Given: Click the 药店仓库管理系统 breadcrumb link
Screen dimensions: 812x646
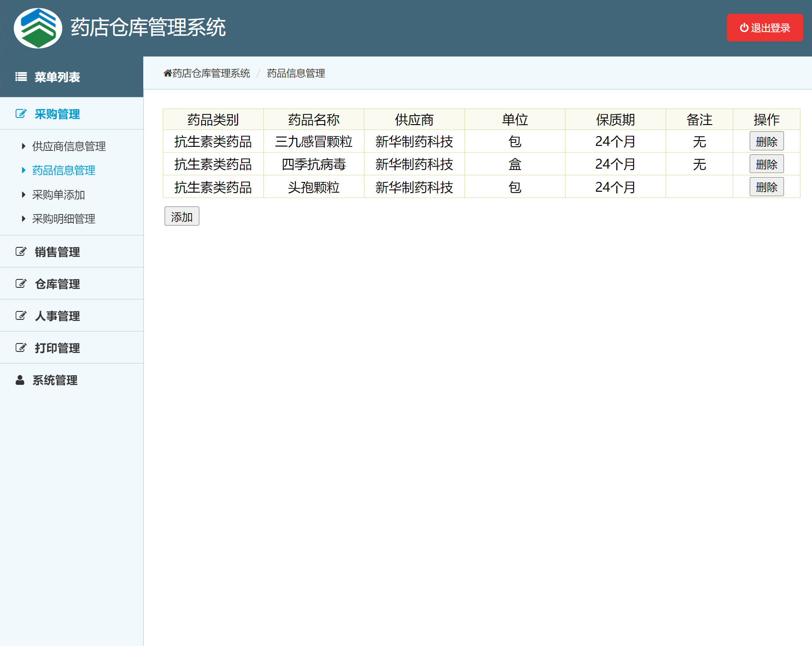Looking at the screenshot, I should [x=210, y=73].
